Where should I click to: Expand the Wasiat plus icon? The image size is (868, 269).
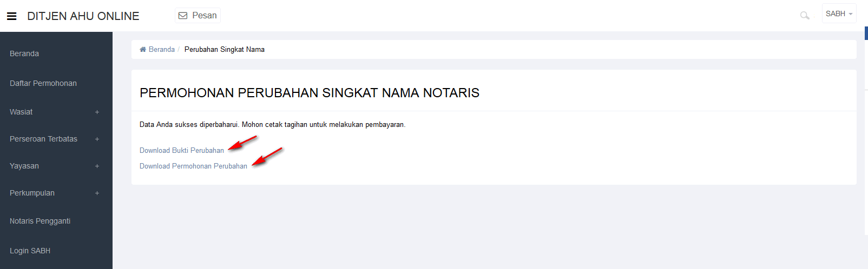97,112
